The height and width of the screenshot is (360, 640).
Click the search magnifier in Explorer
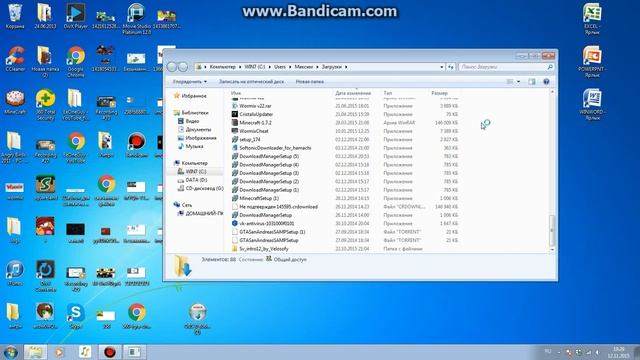pyautogui.click(x=550, y=67)
